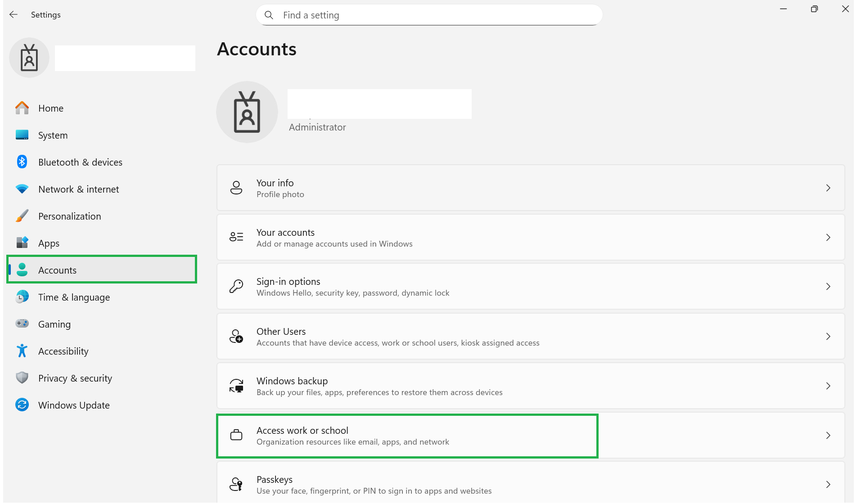Open Windows Update page

pos(102,405)
